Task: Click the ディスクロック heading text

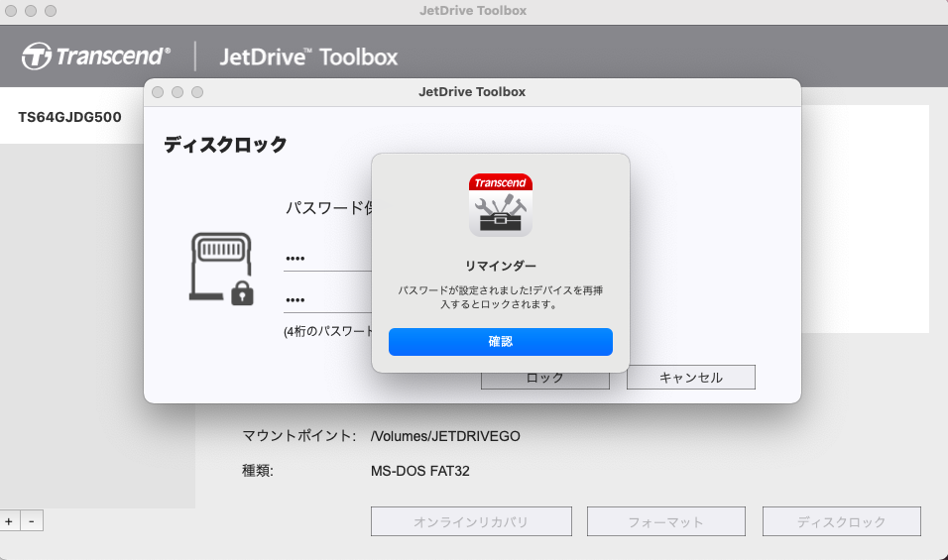Action: click(225, 145)
